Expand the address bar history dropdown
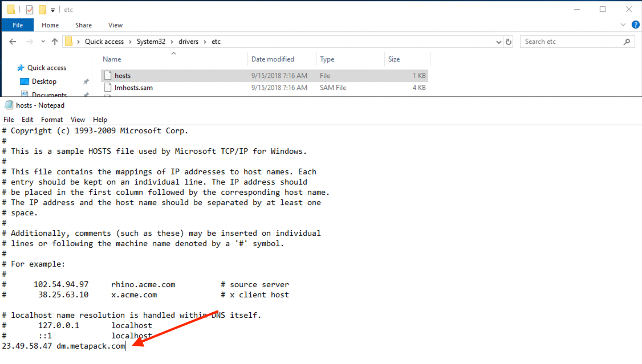The height and width of the screenshot is (364, 642). (x=499, y=42)
